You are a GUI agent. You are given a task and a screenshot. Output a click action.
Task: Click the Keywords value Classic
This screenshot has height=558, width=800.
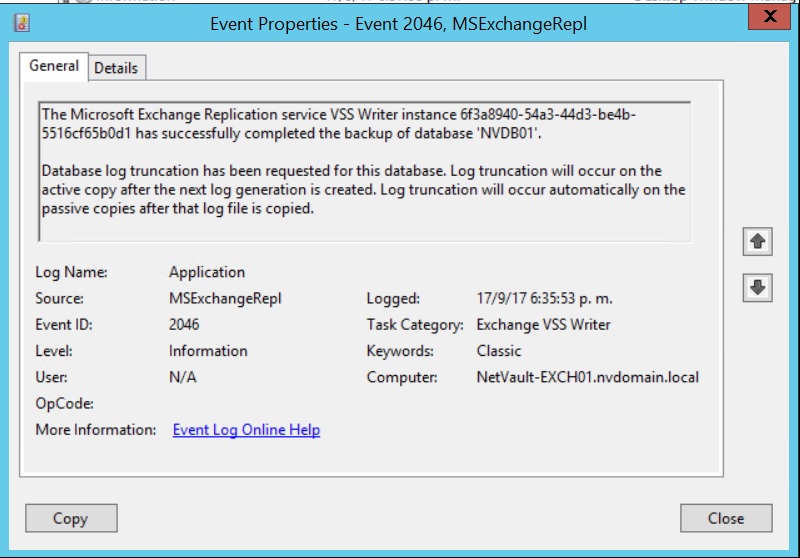(x=499, y=351)
